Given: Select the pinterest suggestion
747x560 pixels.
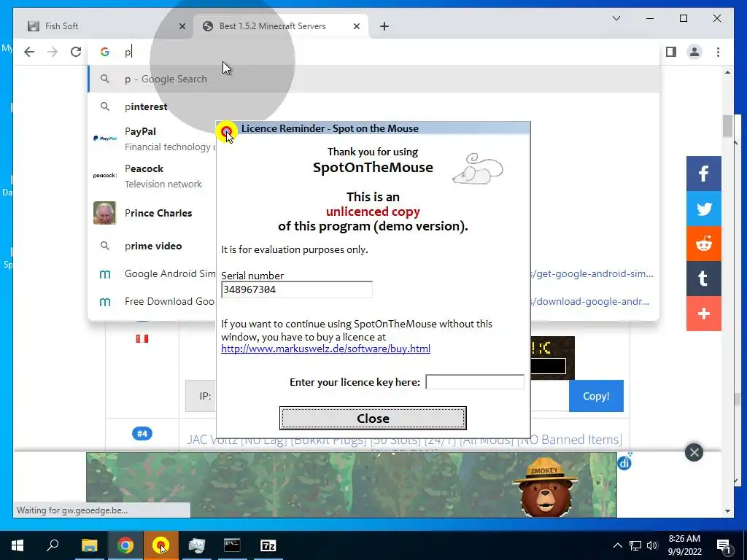Looking at the screenshot, I should pos(373,106).
